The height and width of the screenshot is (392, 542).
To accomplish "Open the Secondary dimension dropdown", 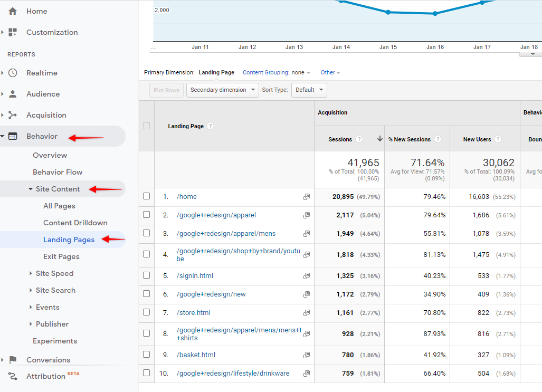I will tap(222, 90).
